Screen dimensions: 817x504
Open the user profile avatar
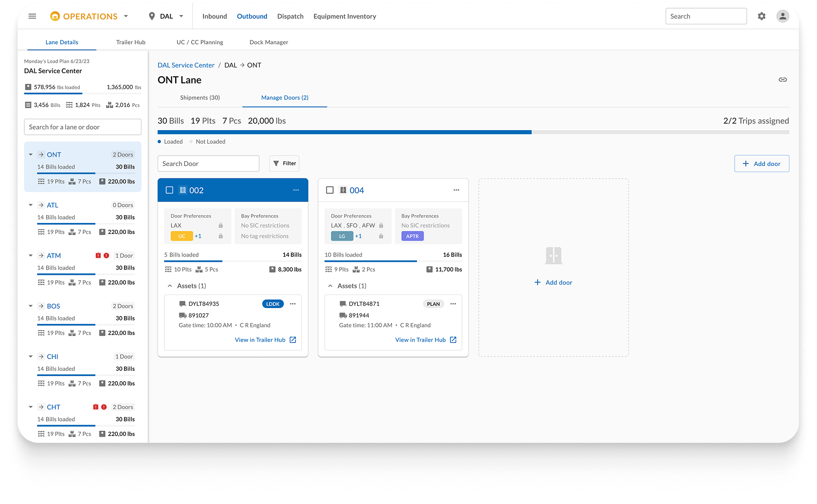[783, 16]
